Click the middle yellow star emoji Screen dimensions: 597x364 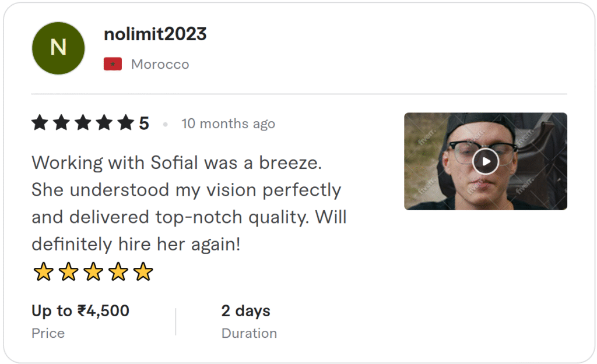tap(93, 272)
